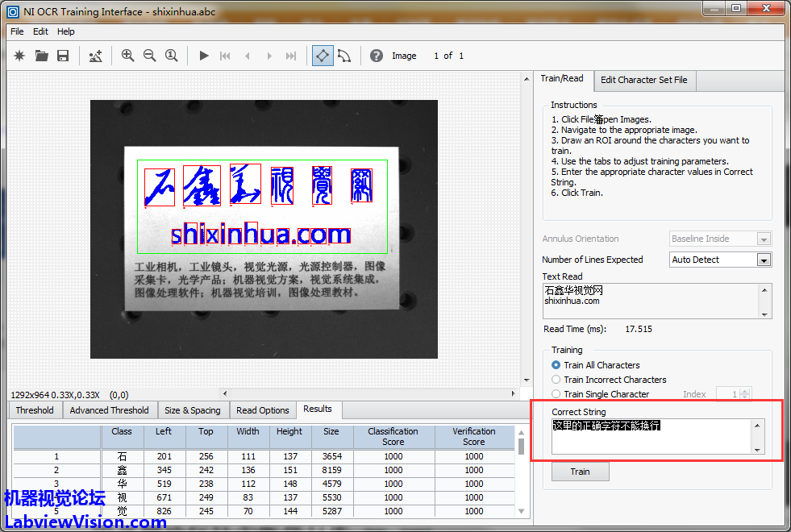
Task: Click image viewer scroll down arrow
Action: click(527, 380)
